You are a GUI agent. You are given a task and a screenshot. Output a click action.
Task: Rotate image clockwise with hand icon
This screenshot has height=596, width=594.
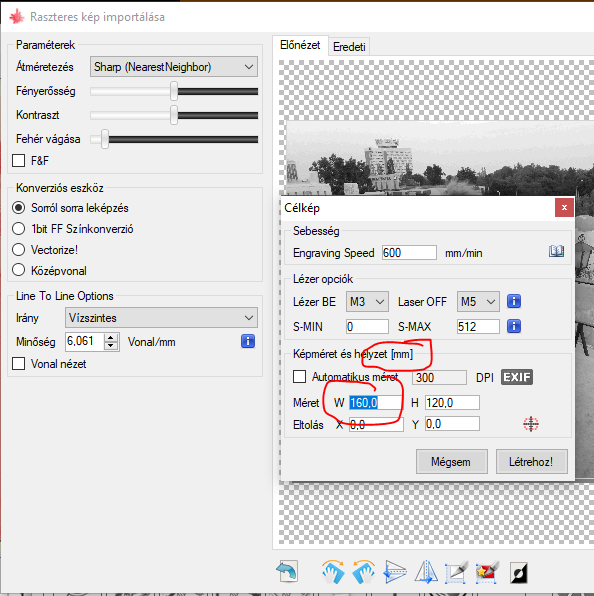click(333, 571)
